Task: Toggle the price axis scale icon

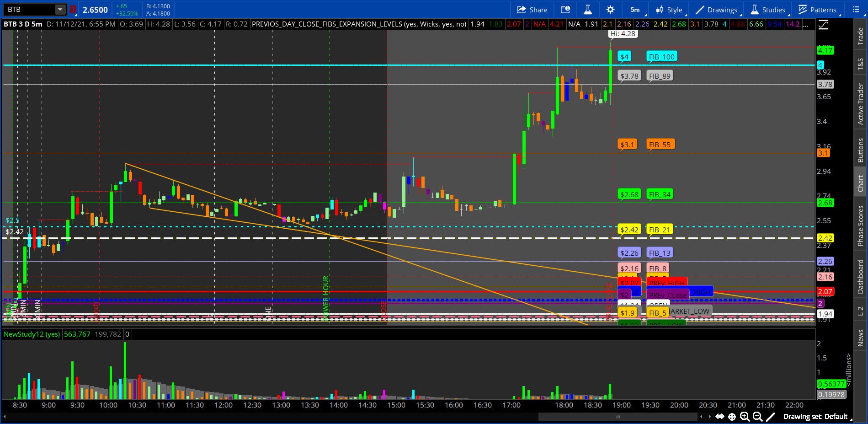Action: point(823,25)
